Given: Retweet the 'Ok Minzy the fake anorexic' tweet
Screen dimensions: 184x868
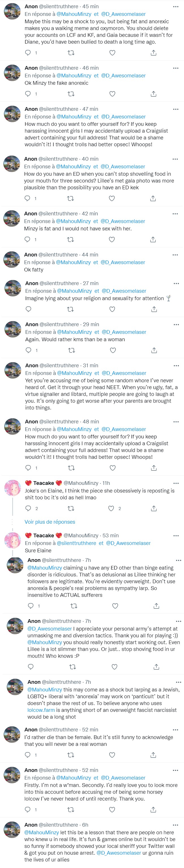Looking at the screenshot, I should pyautogui.click(x=71, y=94).
